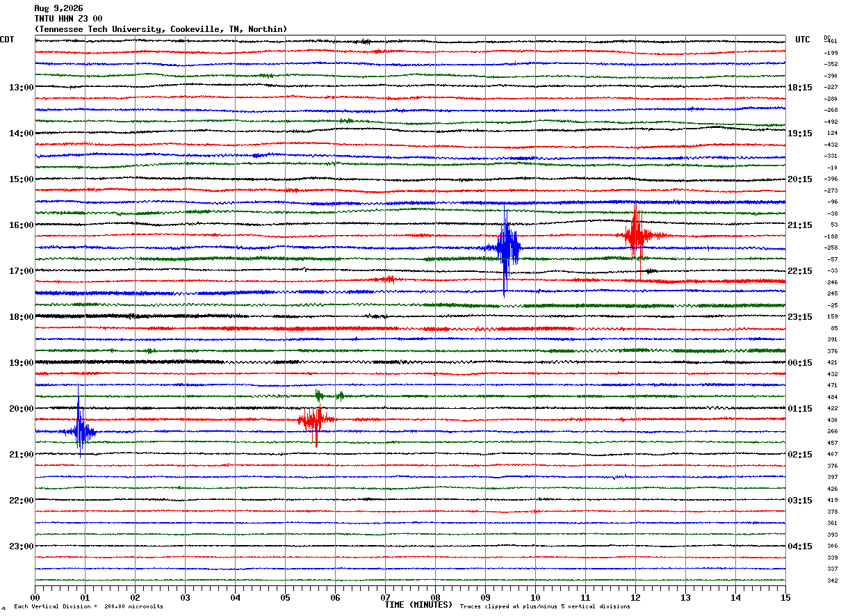This screenshot has height=616, width=841.
Task: Select the 23:00 CDT time label
Action: click(x=22, y=546)
